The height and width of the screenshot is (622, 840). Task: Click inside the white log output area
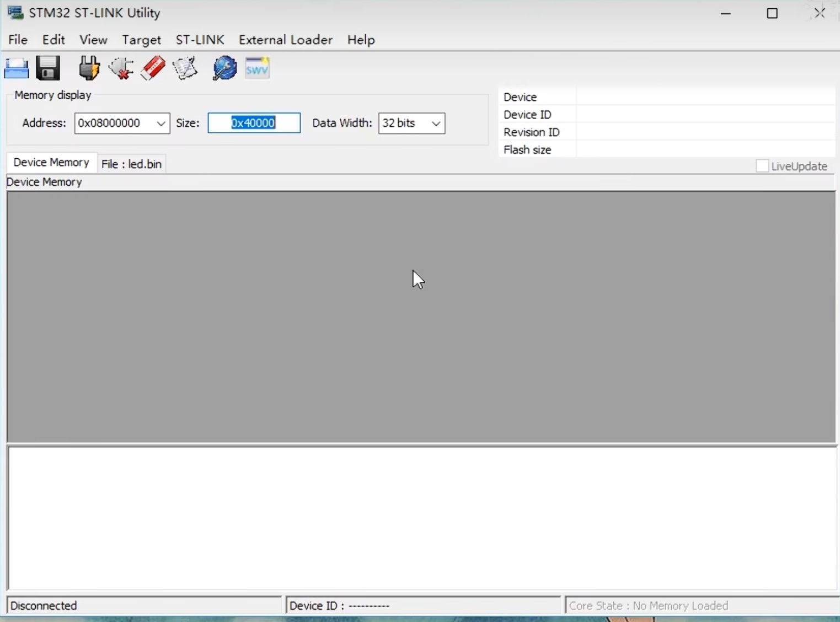422,518
